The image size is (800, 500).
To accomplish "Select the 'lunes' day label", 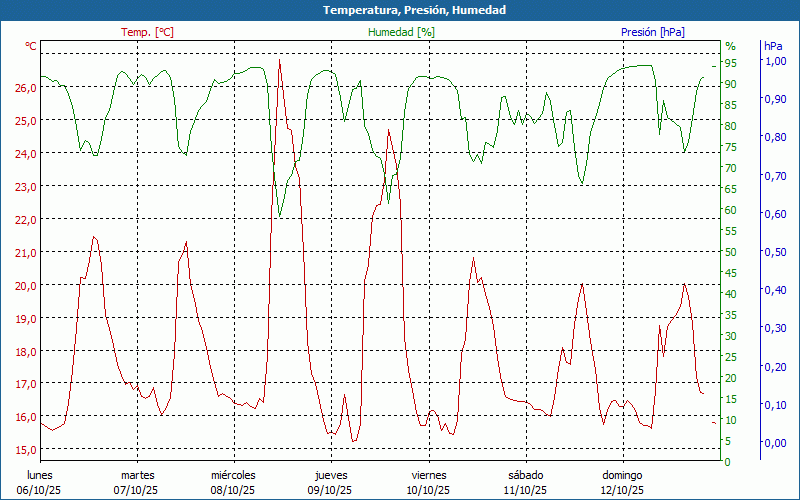I will click(40, 475).
